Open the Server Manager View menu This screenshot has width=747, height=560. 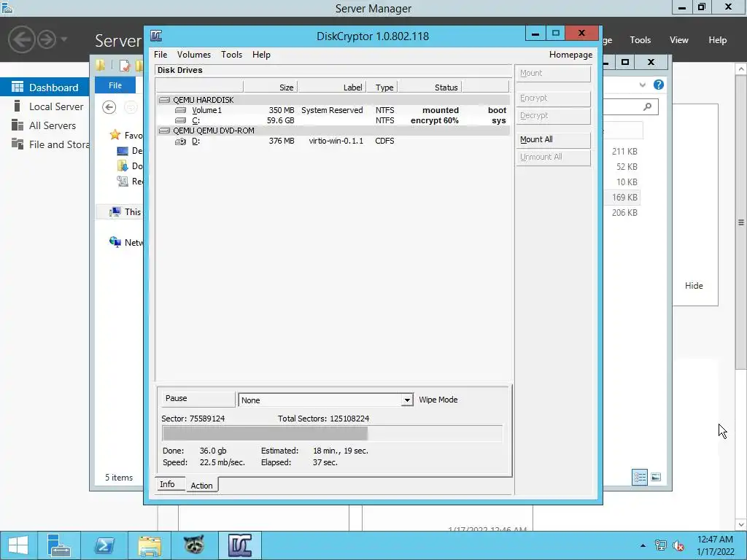(679, 40)
